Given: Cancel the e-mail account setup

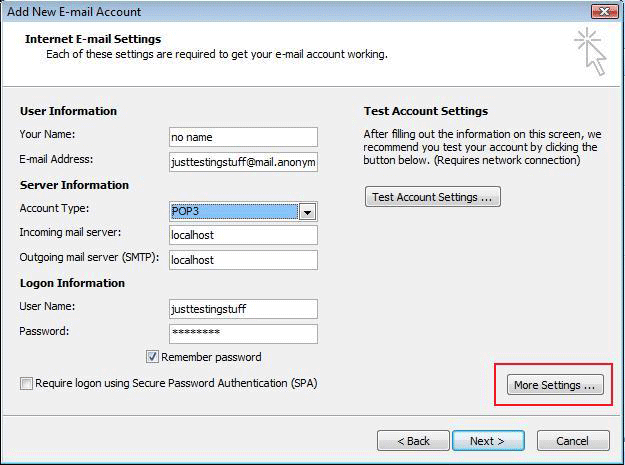Looking at the screenshot, I should tap(572, 441).
